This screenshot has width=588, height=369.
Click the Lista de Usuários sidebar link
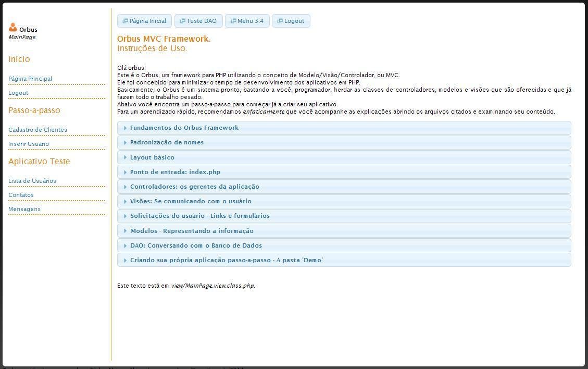coord(32,180)
